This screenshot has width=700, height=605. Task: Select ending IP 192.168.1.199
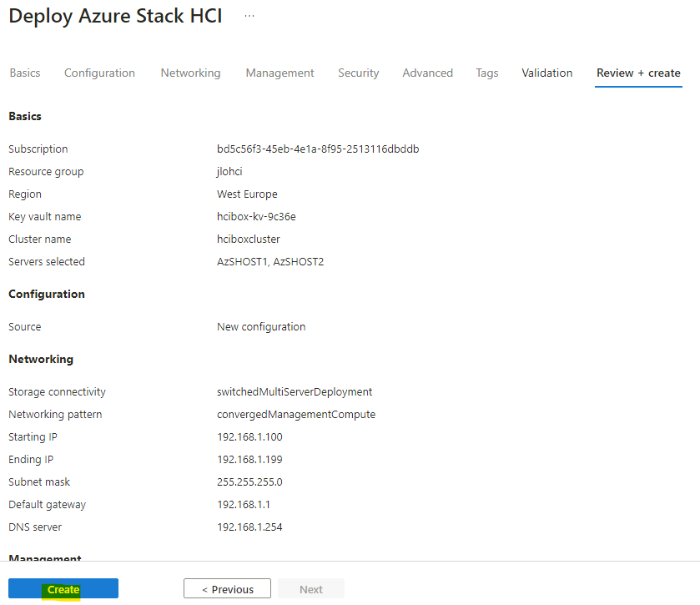coord(249,460)
